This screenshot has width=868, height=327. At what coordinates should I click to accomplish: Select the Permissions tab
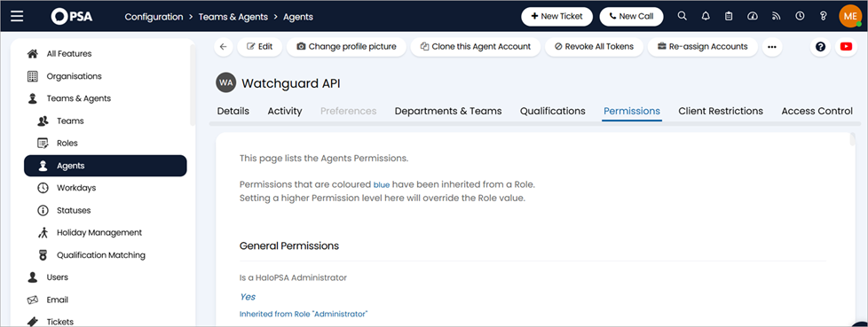pyautogui.click(x=632, y=111)
